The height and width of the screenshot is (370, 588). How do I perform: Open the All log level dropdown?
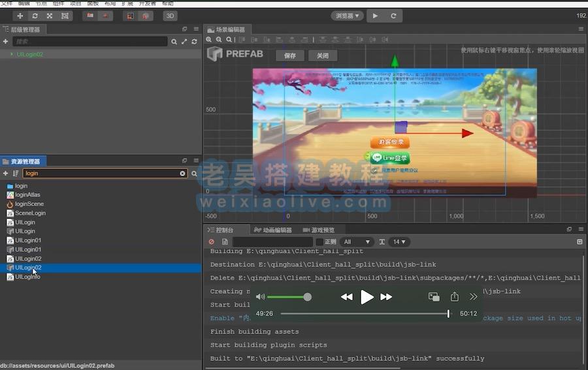pyautogui.click(x=357, y=242)
